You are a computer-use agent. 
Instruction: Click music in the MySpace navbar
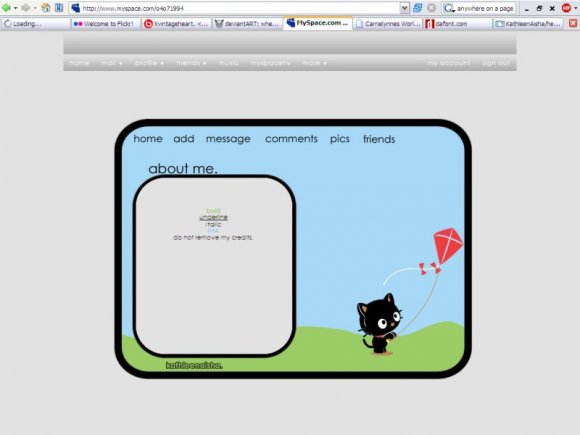pos(229,63)
